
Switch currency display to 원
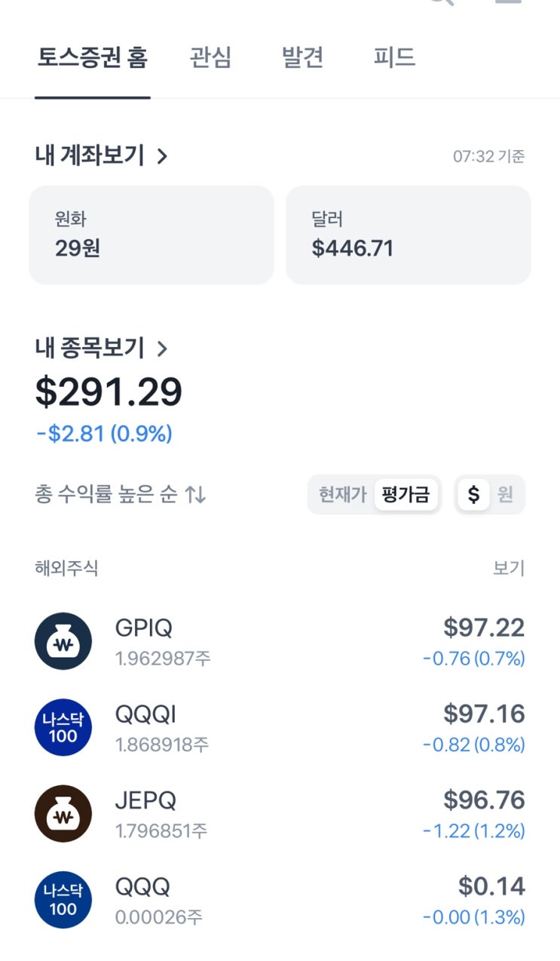pos(505,495)
